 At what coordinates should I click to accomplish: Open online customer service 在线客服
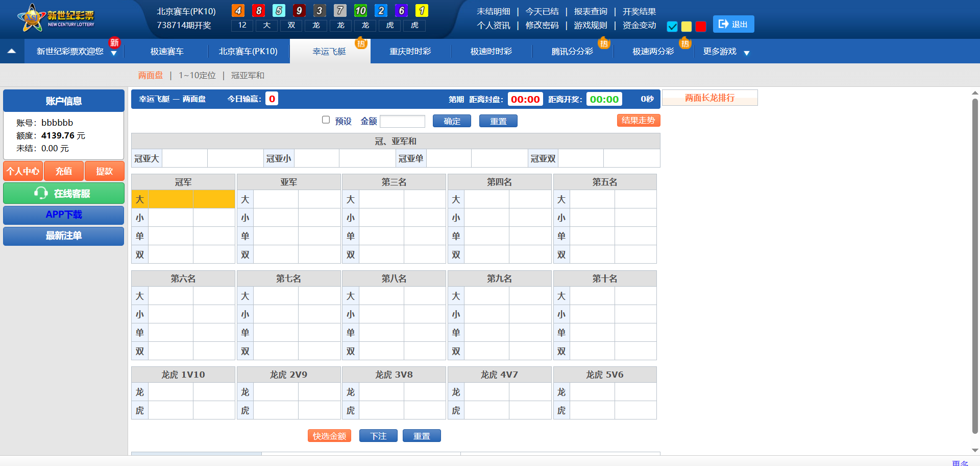(x=64, y=194)
